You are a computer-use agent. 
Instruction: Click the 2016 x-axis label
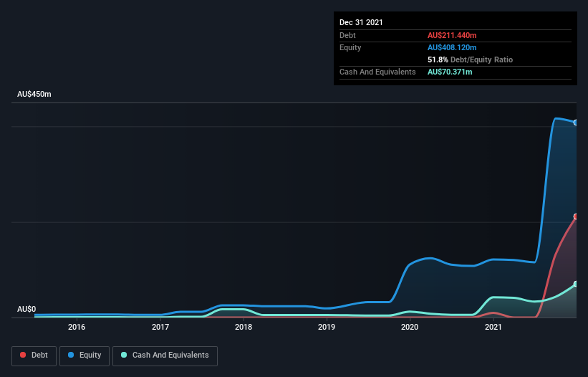coord(77,327)
